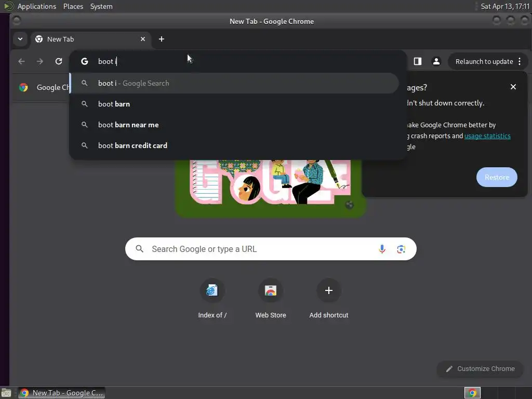Select 'boot barn near me' suggestion
Screen dimensions: 532x399
(234, 125)
